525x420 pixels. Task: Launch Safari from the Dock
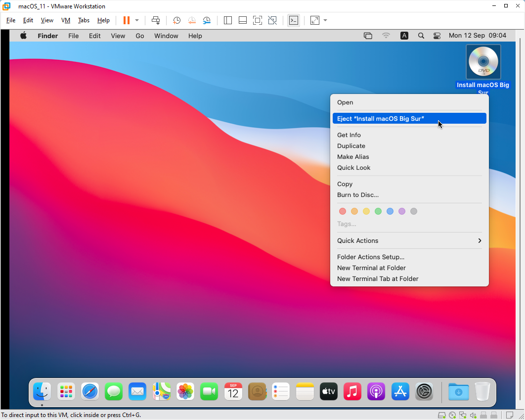click(90, 391)
